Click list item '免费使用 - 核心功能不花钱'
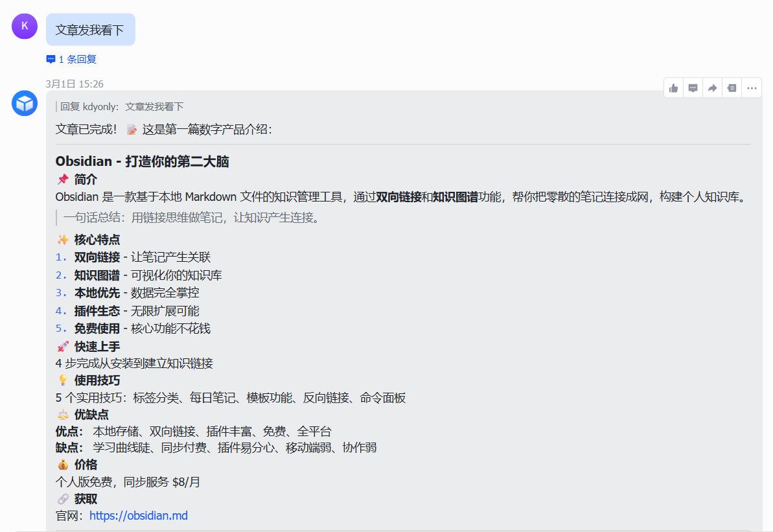 (x=143, y=329)
